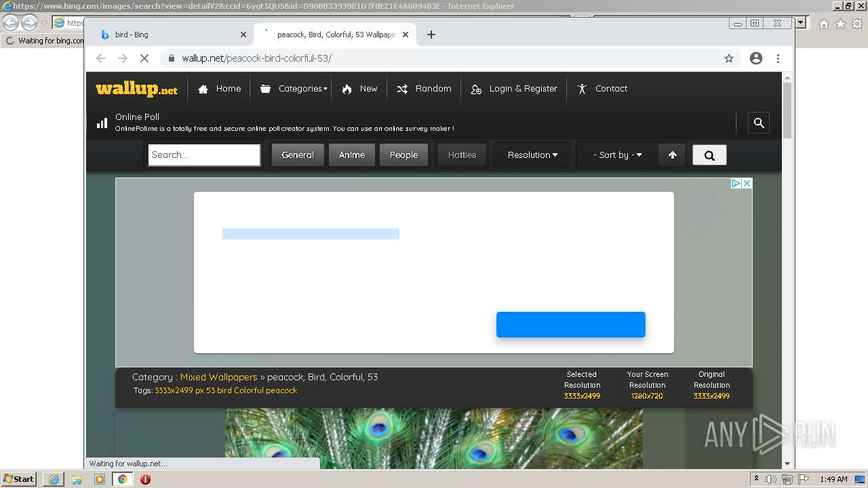
Task: Open Internet Explorer tools gear
Action: [857, 24]
